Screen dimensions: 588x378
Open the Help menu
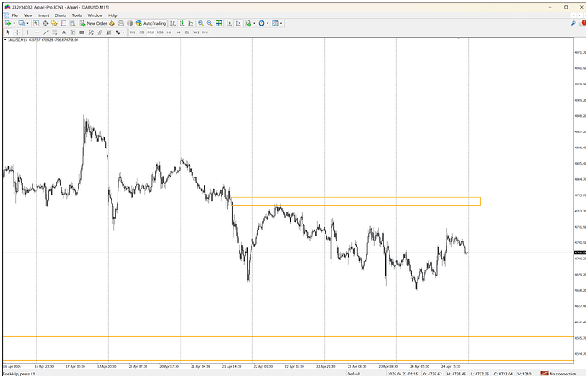click(x=112, y=15)
